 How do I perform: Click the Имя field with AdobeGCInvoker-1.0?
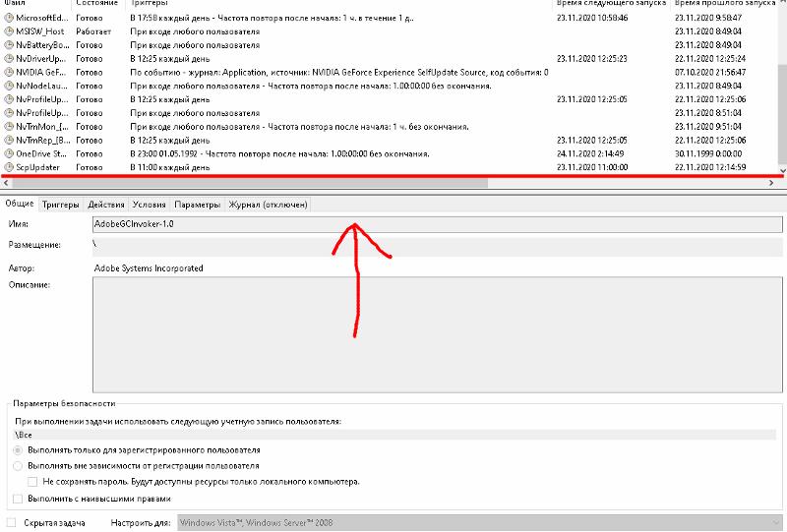click(437, 224)
